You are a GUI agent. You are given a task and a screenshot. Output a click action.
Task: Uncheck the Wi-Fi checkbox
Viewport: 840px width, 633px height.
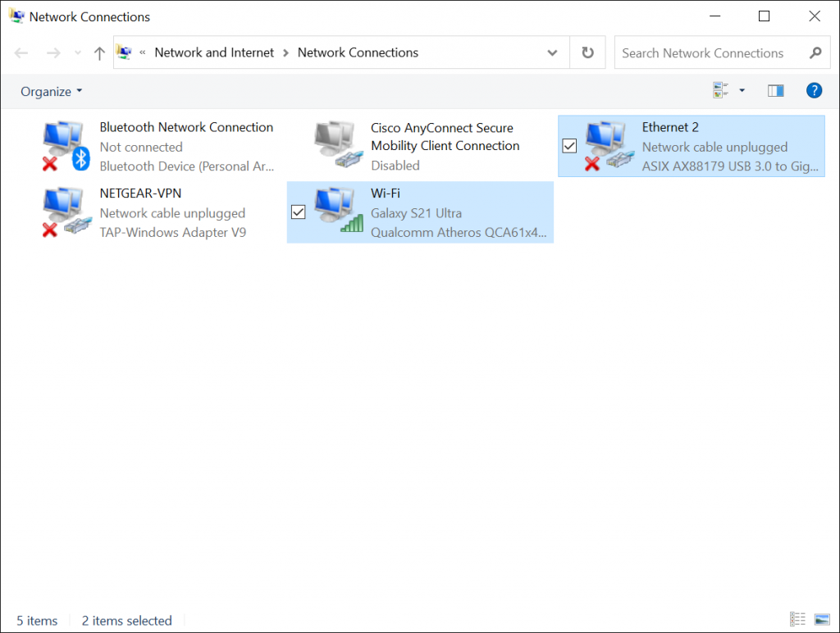coord(299,212)
